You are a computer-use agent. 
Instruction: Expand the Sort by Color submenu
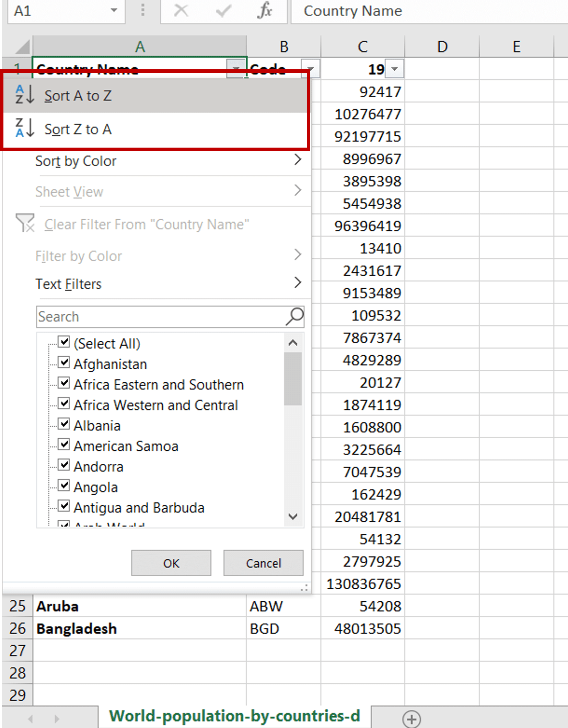[76, 160]
